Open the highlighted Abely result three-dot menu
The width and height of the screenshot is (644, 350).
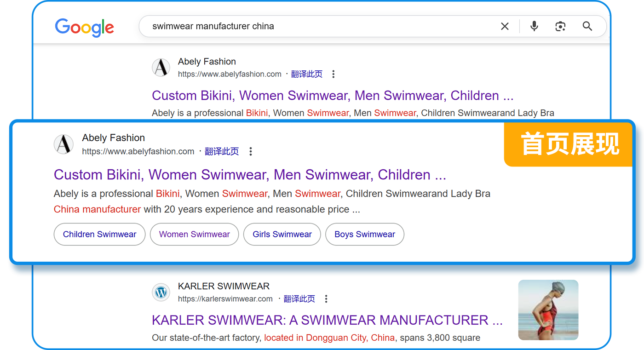tap(251, 151)
